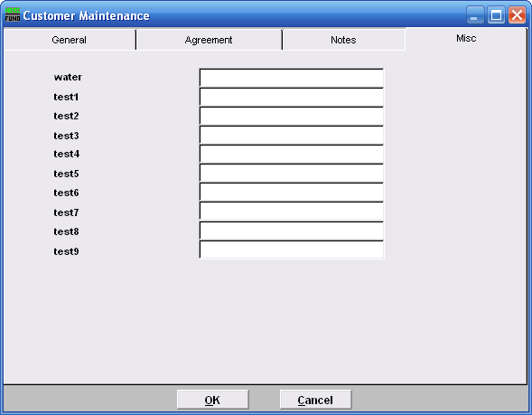Click the test5 text field
Viewport: 532px width, 415px height.
[x=292, y=174]
